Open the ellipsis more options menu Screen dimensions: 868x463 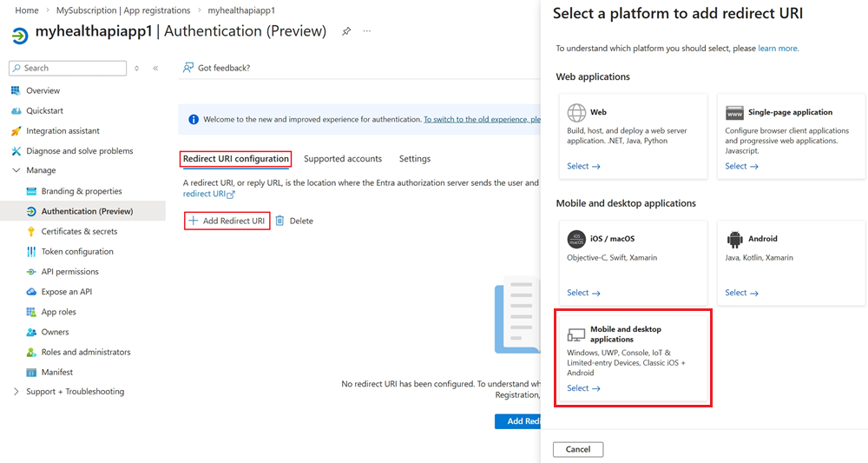tap(367, 31)
